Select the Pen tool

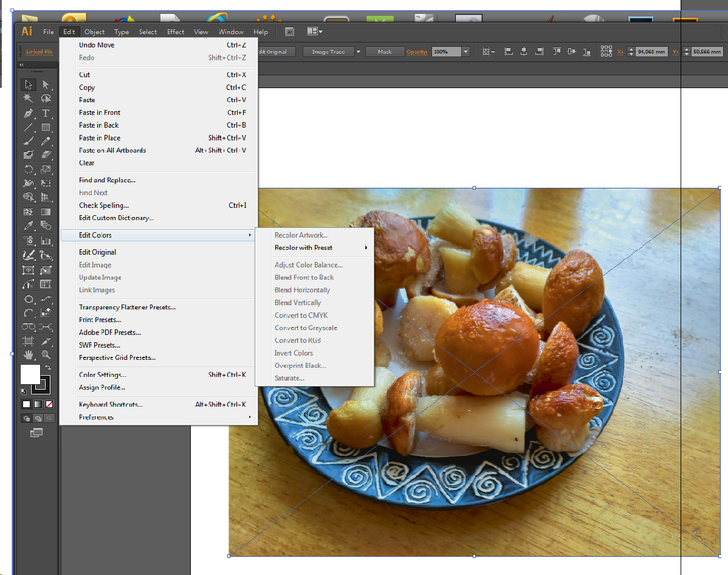(x=29, y=113)
